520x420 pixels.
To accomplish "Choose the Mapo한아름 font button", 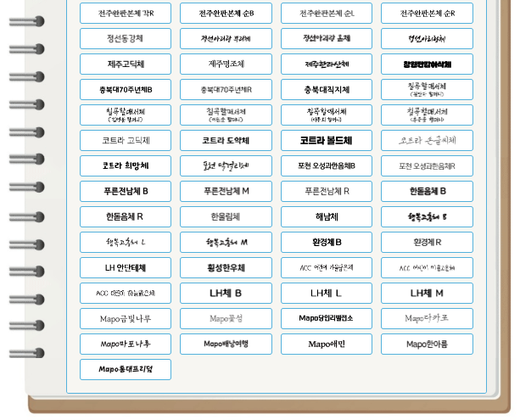I will 427,344.
